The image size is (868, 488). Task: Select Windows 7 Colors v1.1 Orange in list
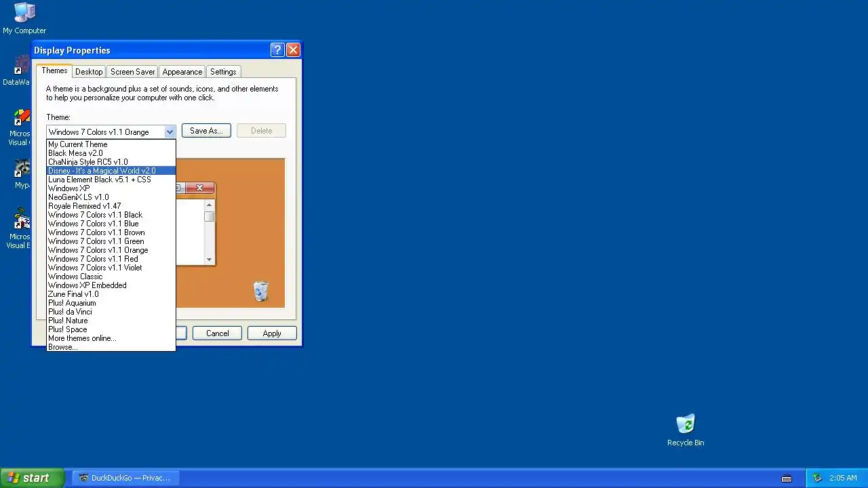coord(111,250)
